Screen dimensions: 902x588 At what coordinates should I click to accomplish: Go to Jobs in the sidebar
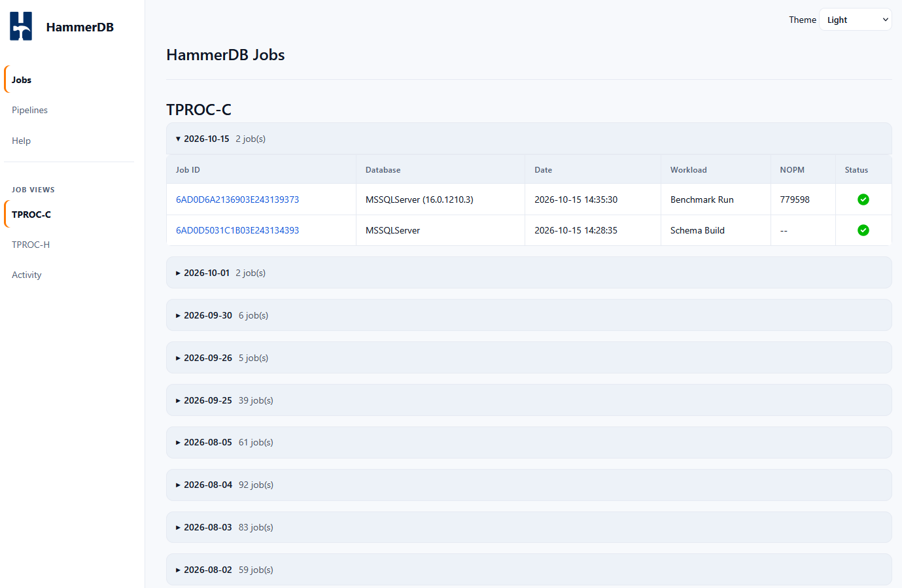point(69,80)
